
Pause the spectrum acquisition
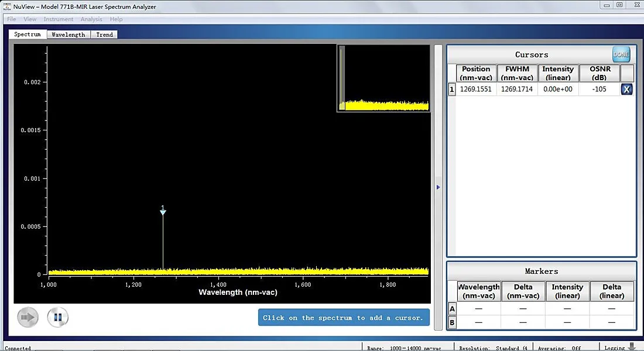click(x=57, y=318)
